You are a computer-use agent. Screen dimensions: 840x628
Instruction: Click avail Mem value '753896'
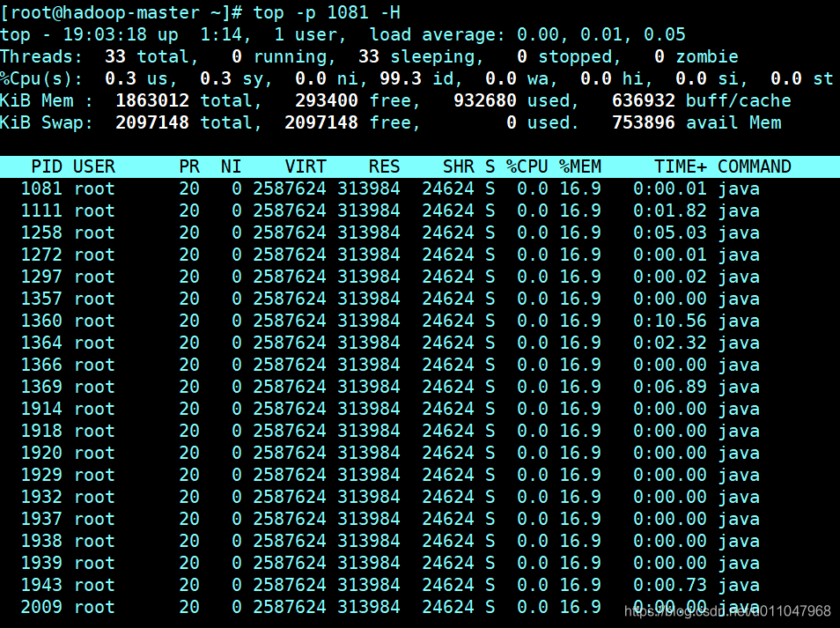point(644,122)
